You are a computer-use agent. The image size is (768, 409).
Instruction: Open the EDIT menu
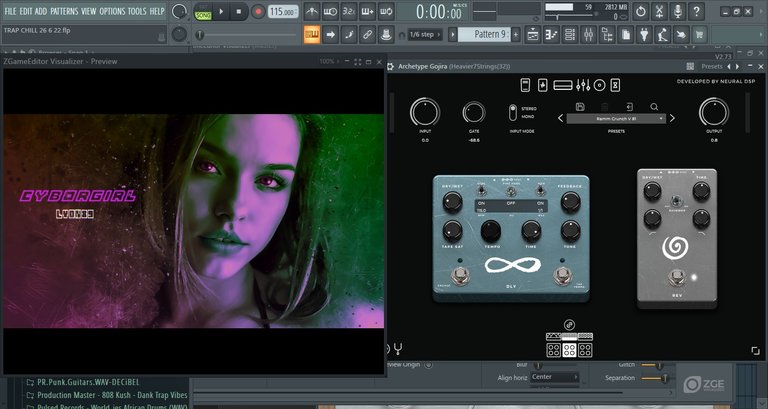25,11
